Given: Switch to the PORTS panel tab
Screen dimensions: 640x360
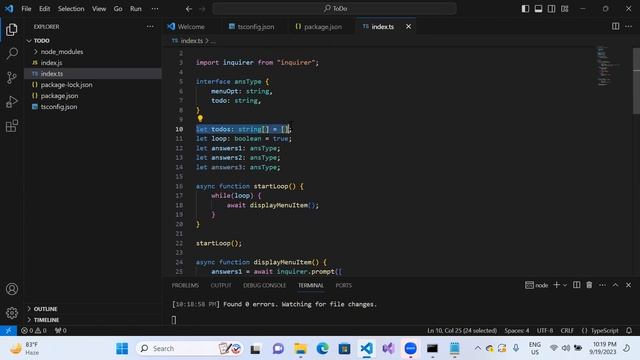Looking at the screenshot, I should click(x=343, y=285).
